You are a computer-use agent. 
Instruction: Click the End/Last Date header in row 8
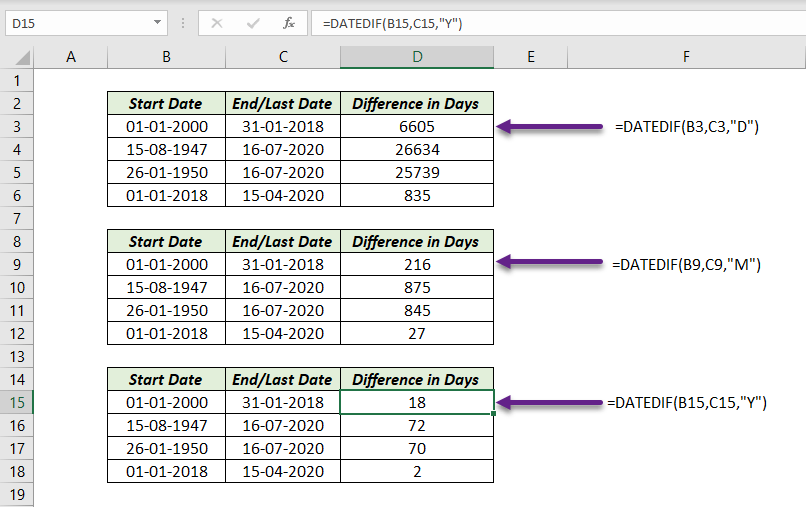[283, 241]
